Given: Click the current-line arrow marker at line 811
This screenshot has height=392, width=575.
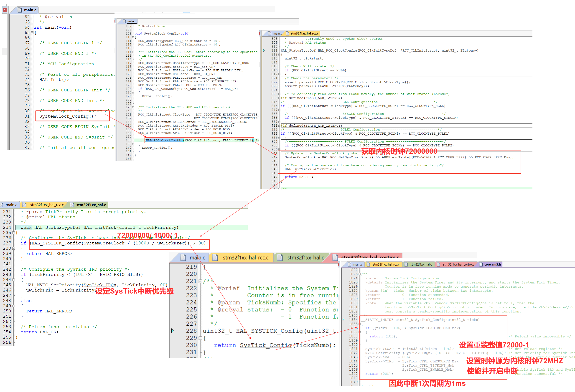Looking at the screenshot, I should 264,50.
